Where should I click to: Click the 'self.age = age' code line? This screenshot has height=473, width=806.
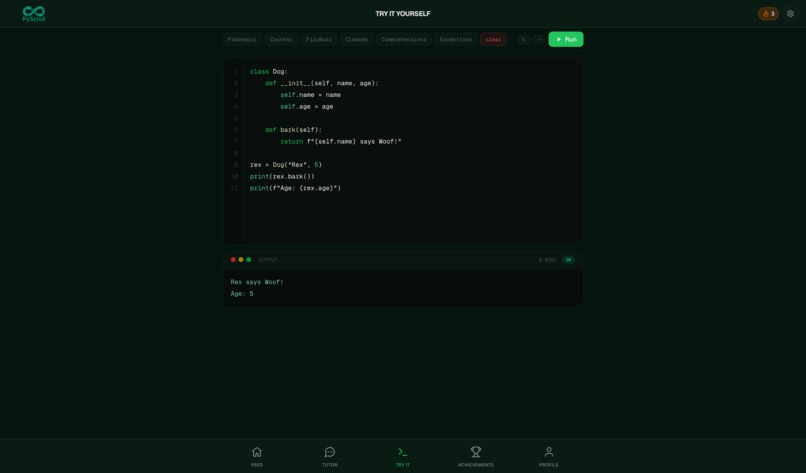tap(307, 107)
